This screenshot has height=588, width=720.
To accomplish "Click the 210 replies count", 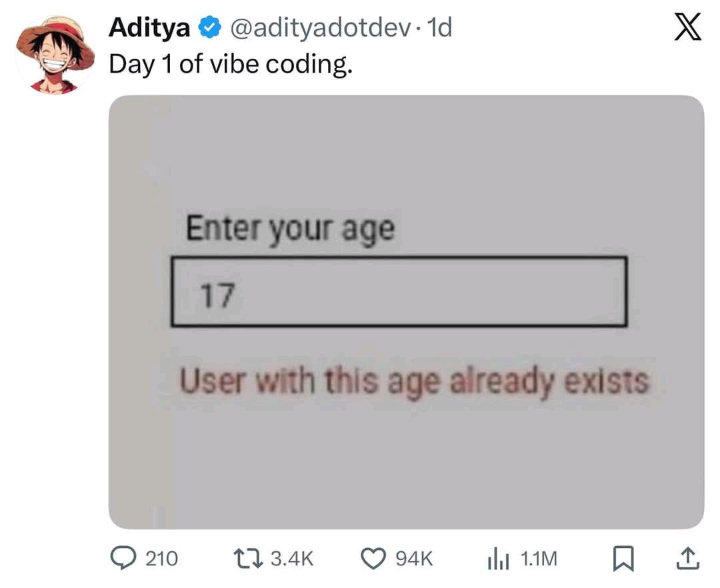I will point(161,559).
